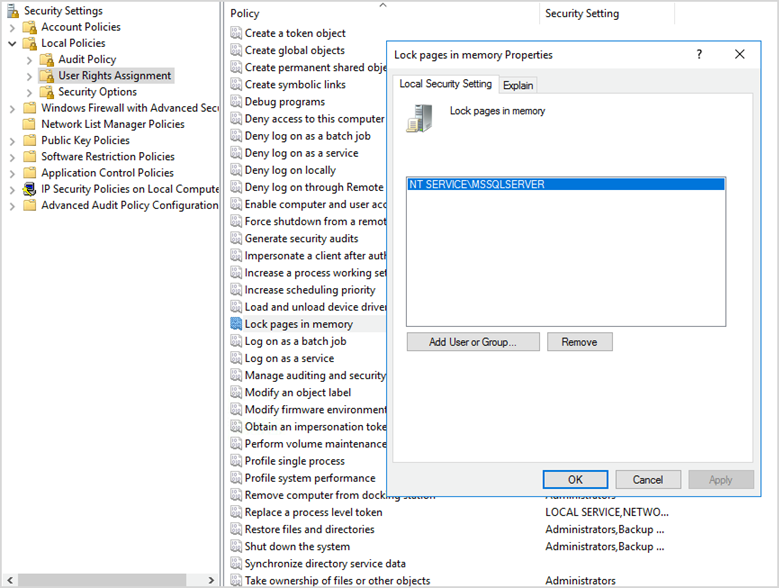Click the Account Policies folder icon
779x588 pixels.
pyautogui.click(x=30, y=27)
